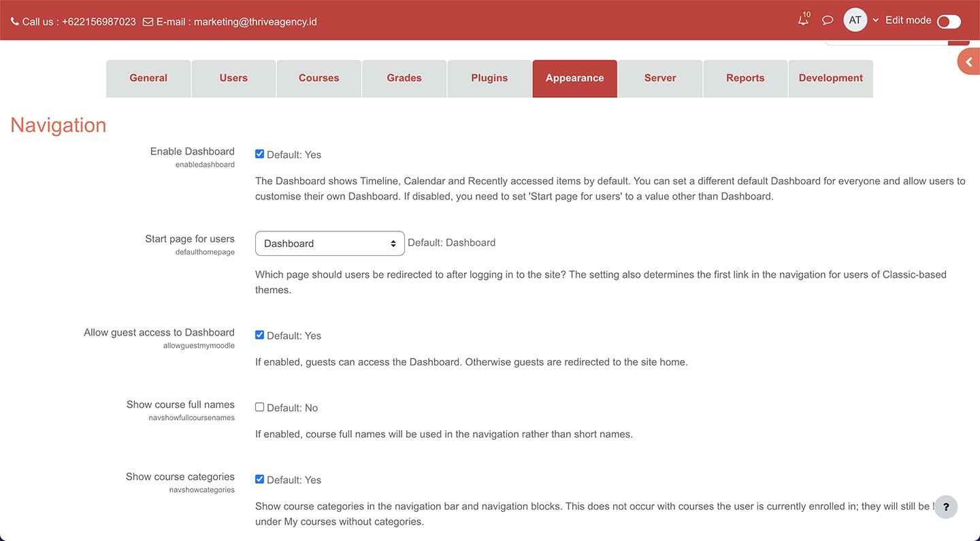Viewport: 980px width, 541px height.
Task: Enable Show course full names checkbox
Action: 259,407
